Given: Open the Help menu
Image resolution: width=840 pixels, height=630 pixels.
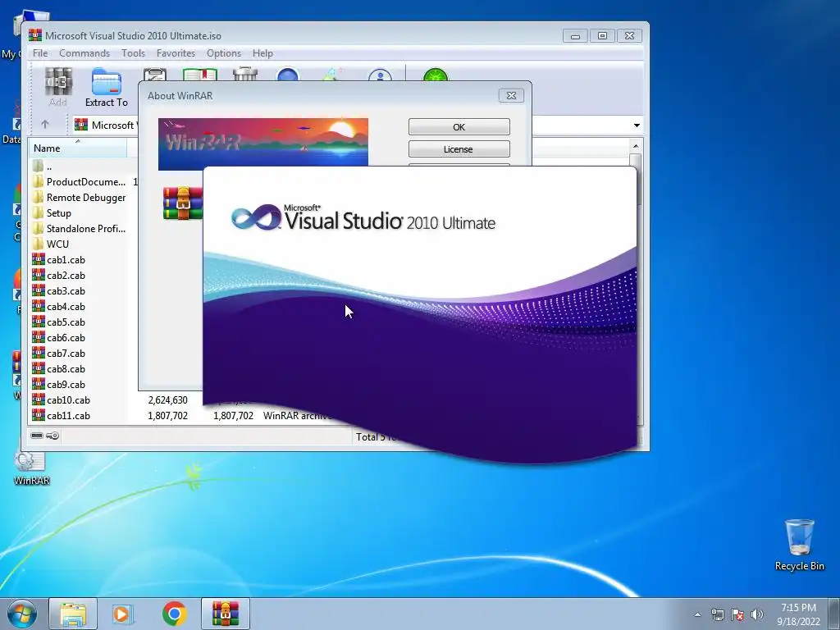Looking at the screenshot, I should tap(262, 53).
